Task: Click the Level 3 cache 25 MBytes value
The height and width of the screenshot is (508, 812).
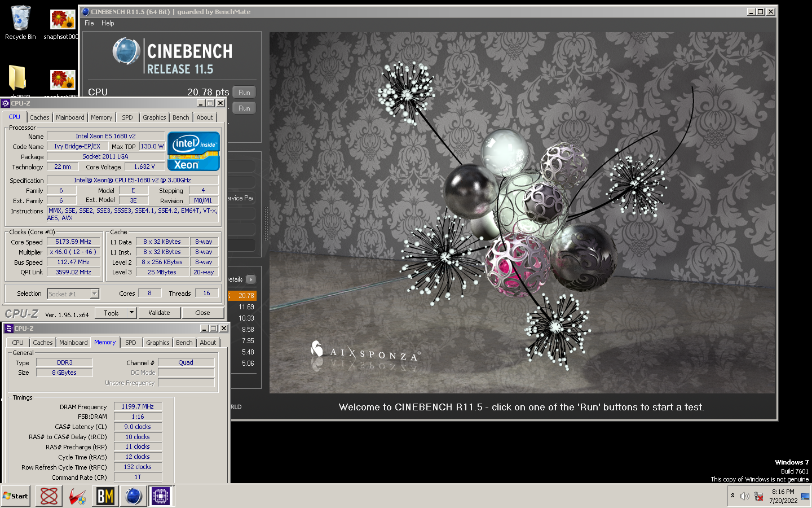Action: 162,272
